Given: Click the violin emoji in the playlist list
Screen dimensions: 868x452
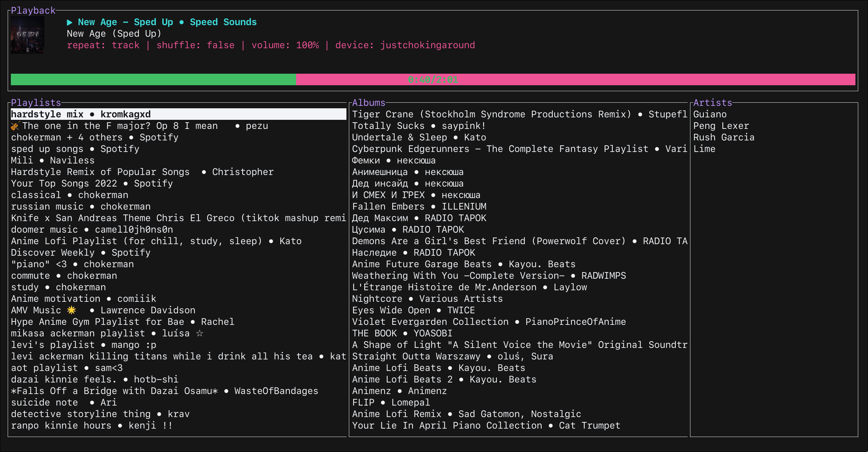Looking at the screenshot, I should pos(15,126).
